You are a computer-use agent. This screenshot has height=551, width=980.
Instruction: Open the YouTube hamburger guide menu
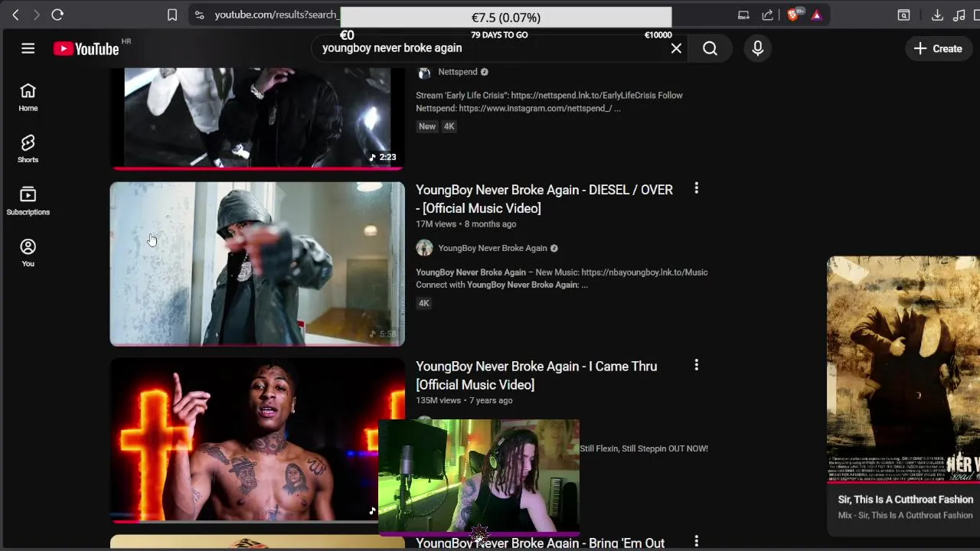point(28,48)
